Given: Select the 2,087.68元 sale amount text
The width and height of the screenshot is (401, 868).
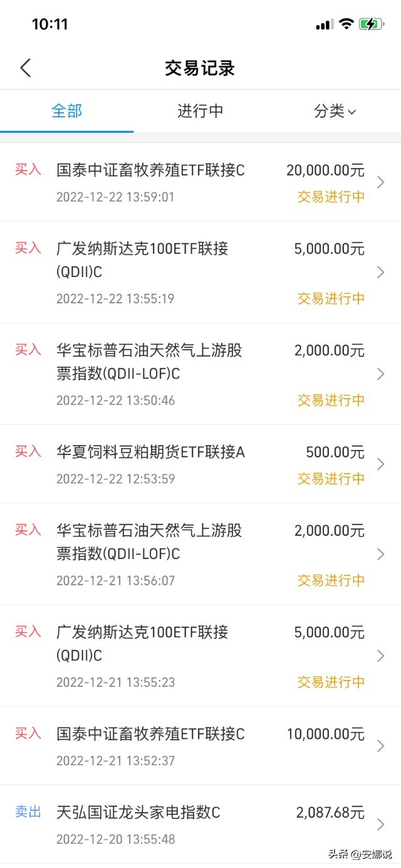Looking at the screenshot, I should tap(330, 812).
